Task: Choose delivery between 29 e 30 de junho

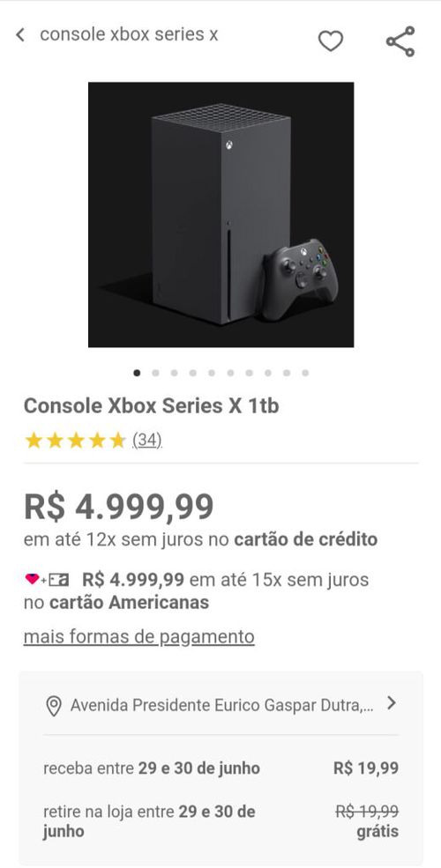Action: [x=220, y=768]
